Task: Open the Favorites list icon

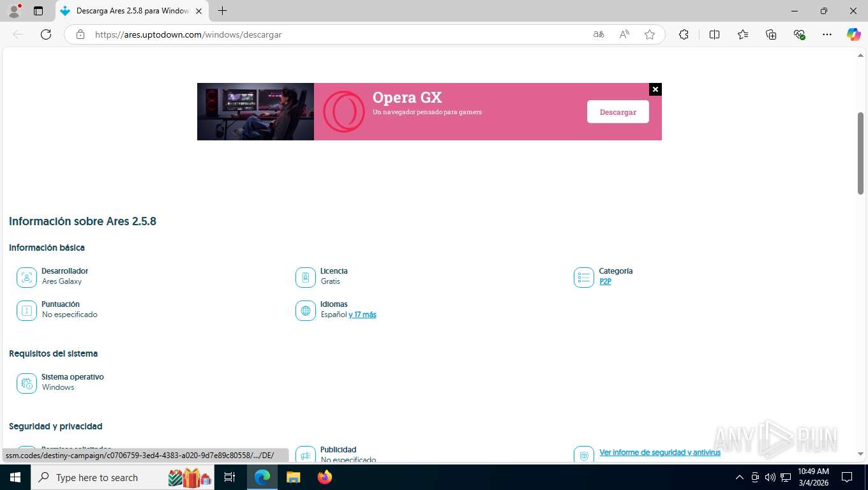Action: tap(743, 34)
